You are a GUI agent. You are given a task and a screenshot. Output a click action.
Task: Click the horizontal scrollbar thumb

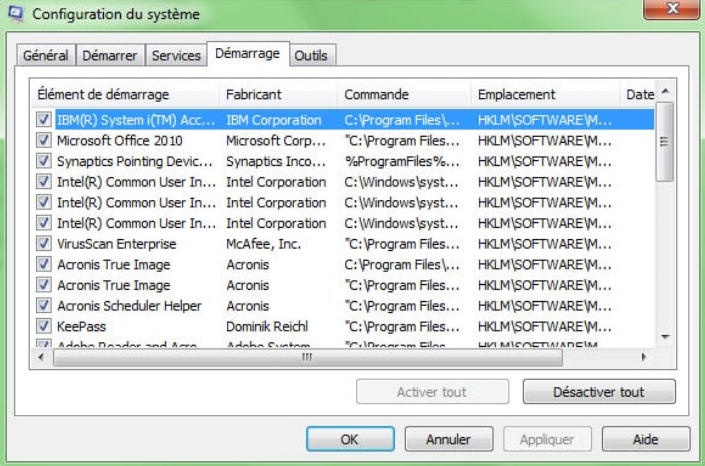pos(308,358)
